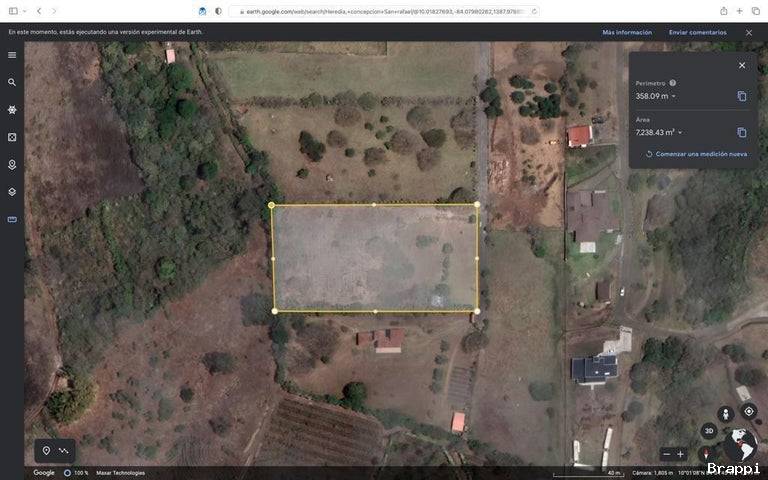The height and width of the screenshot is (480, 768).
Task: Expand the perimeter units dropdown
Action: click(x=674, y=96)
